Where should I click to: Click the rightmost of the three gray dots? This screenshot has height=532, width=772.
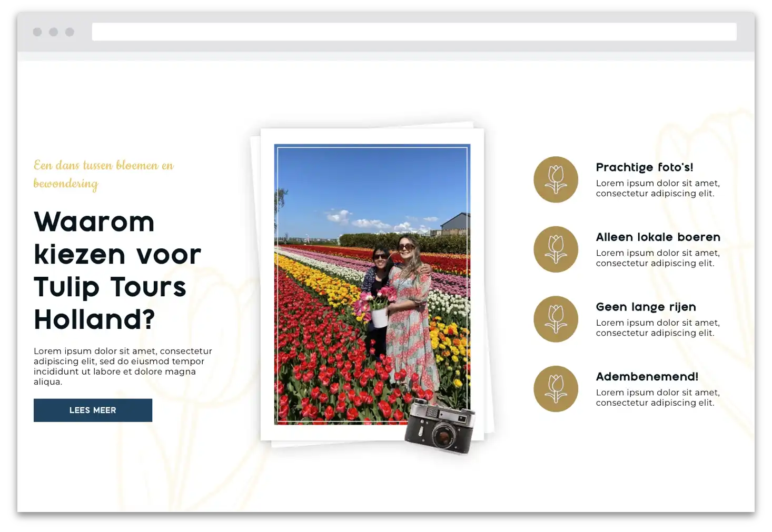point(70,32)
